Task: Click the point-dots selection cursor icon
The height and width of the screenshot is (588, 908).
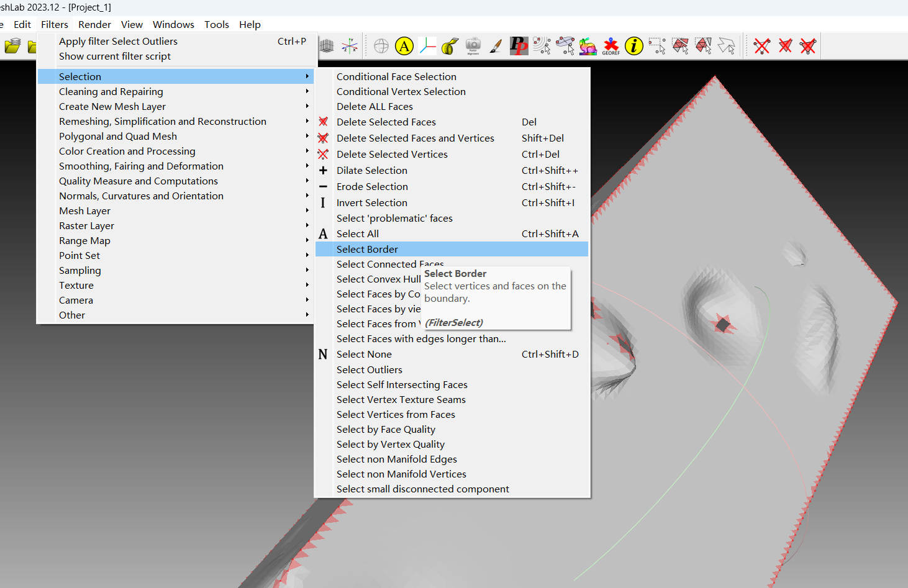Action: point(542,46)
